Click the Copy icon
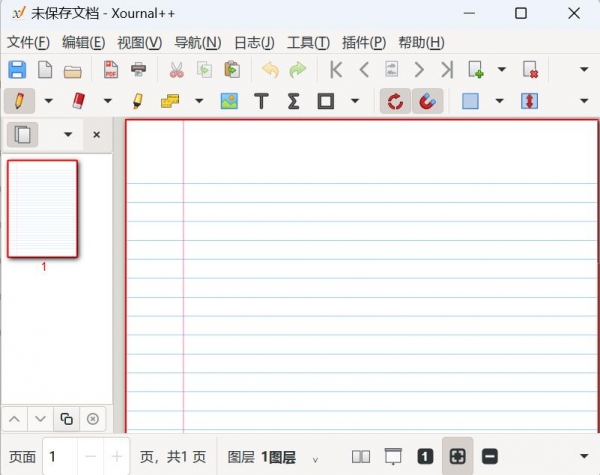The width and height of the screenshot is (600, 475). tap(204, 70)
